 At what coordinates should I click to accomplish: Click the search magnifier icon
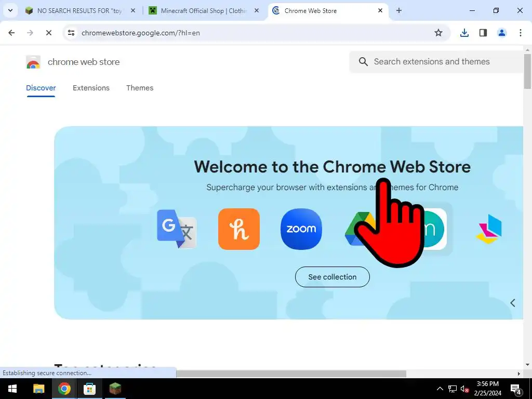click(x=363, y=62)
